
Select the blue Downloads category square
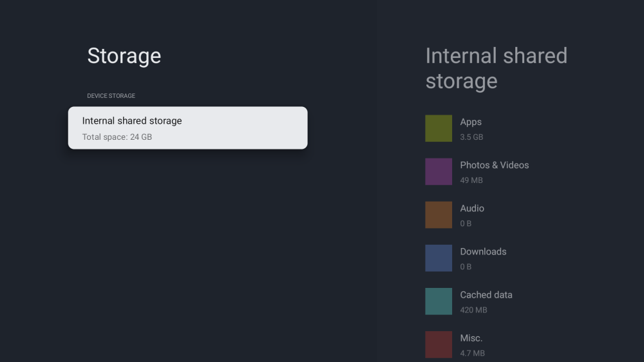point(439,258)
